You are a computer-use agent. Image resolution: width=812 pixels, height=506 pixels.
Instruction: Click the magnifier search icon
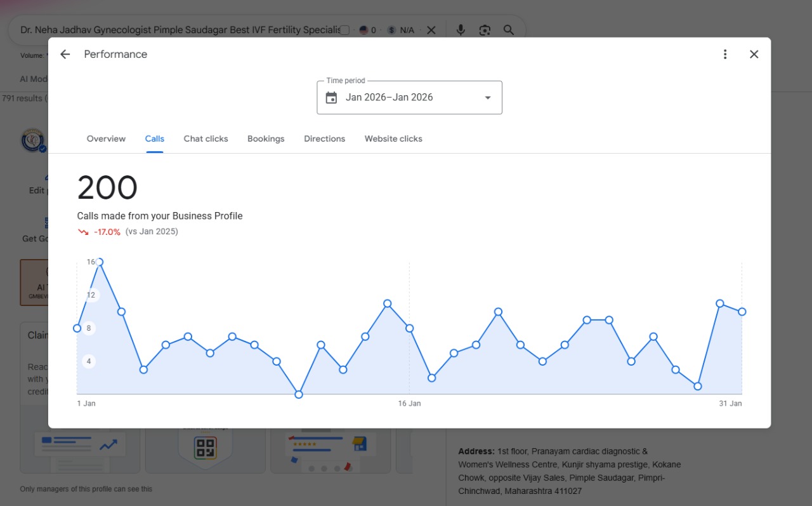(x=509, y=30)
